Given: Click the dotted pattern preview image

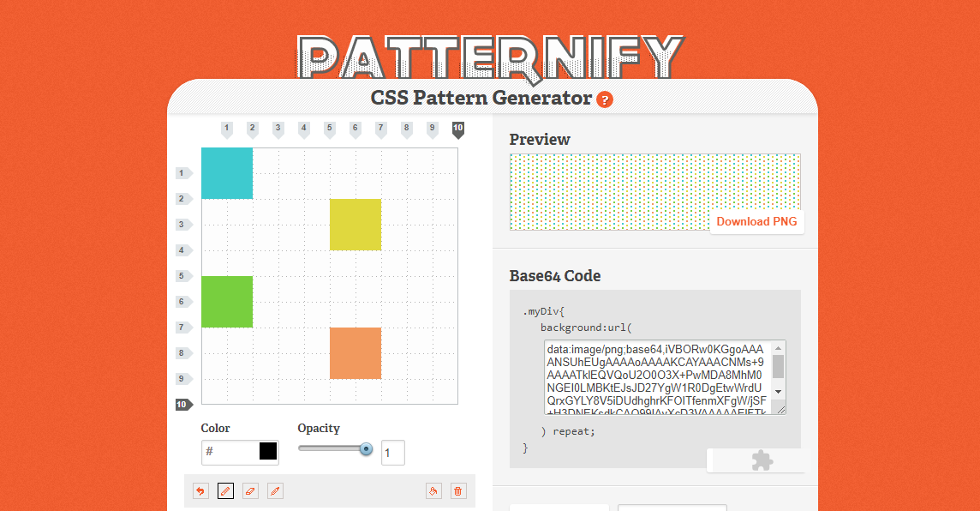Looking at the screenshot, I should pyautogui.click(x=654, y=192).
